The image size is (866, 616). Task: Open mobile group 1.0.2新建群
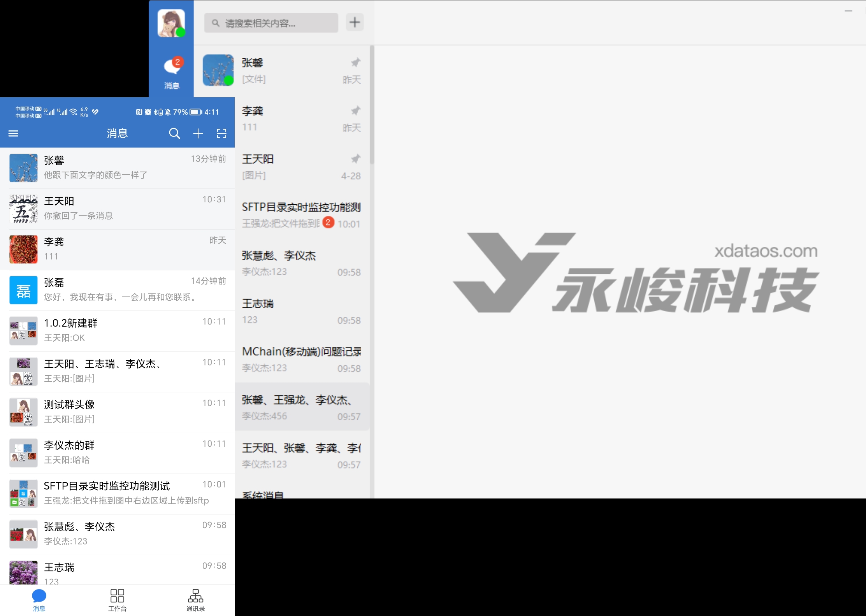(117, 331)
